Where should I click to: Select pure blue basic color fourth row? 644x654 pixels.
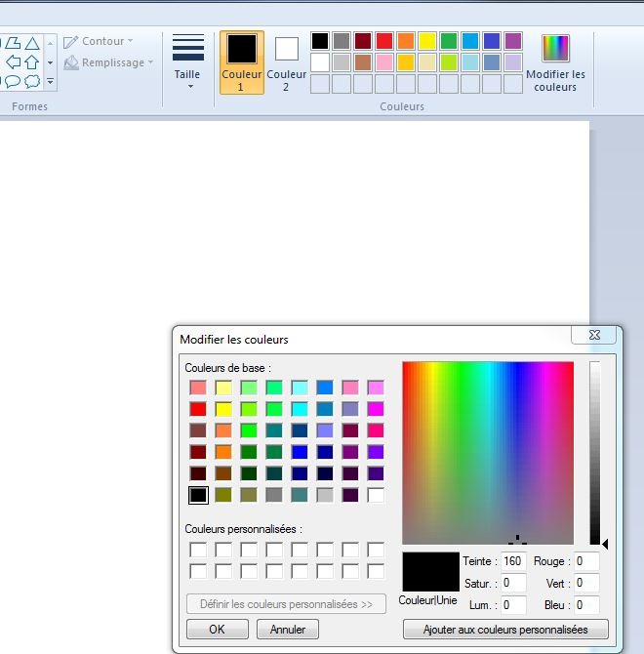[300, 452]
